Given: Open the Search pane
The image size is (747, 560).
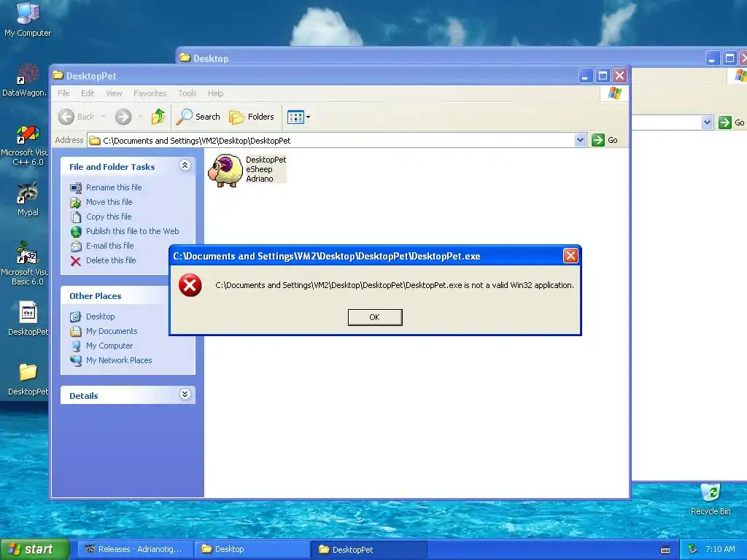Looking at the screenshot, I should click(x=198, y=117).
